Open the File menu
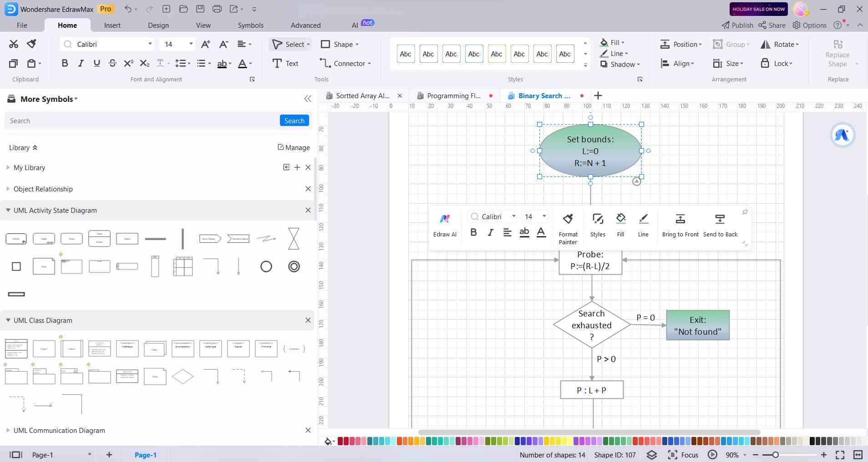868x462 pixels. pos(22,25)
